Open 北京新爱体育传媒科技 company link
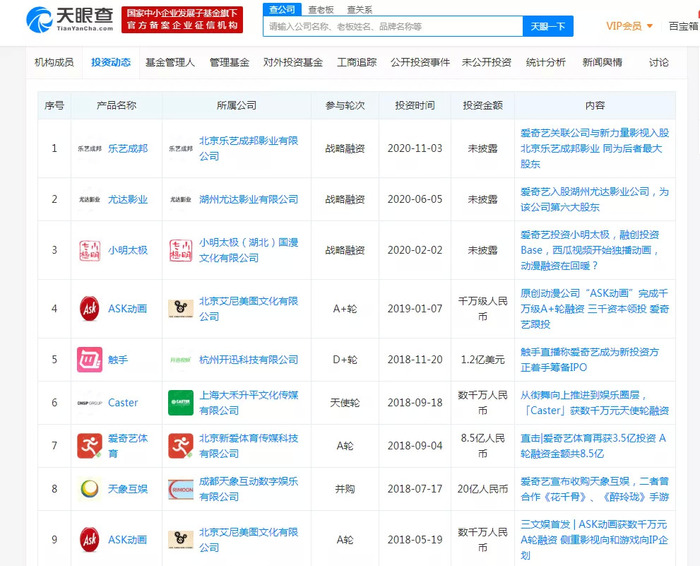 (248, 446)
